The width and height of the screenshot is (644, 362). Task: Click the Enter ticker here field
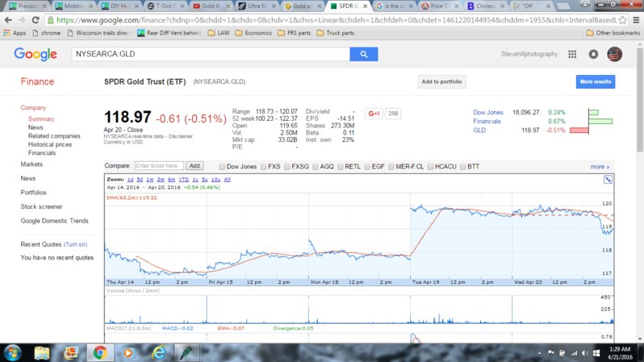pos(159,166)
